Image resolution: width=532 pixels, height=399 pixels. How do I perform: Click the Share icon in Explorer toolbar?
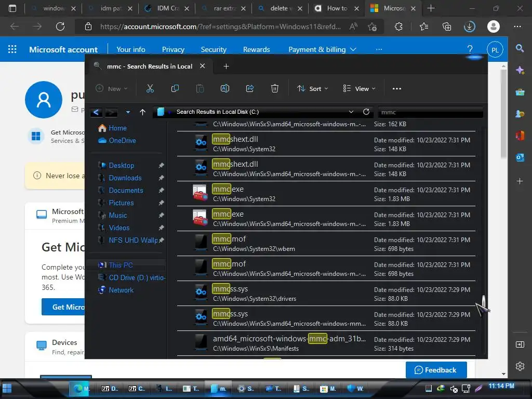(x=250, y=88)
